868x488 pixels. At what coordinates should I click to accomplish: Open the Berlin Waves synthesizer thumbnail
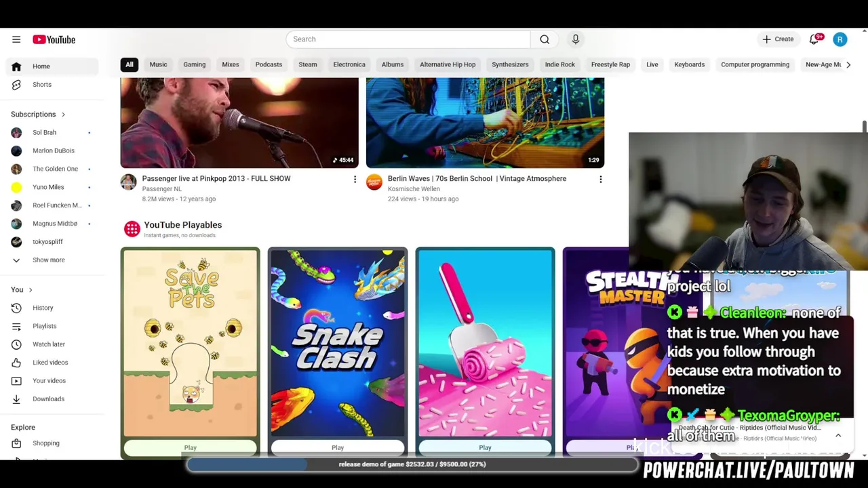[485, 123]
